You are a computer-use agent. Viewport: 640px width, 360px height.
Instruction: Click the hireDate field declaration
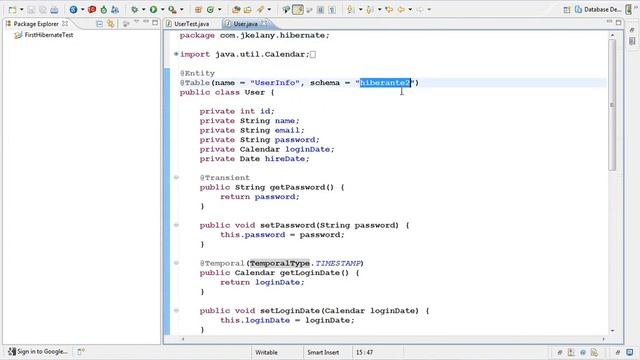point(254,159)
